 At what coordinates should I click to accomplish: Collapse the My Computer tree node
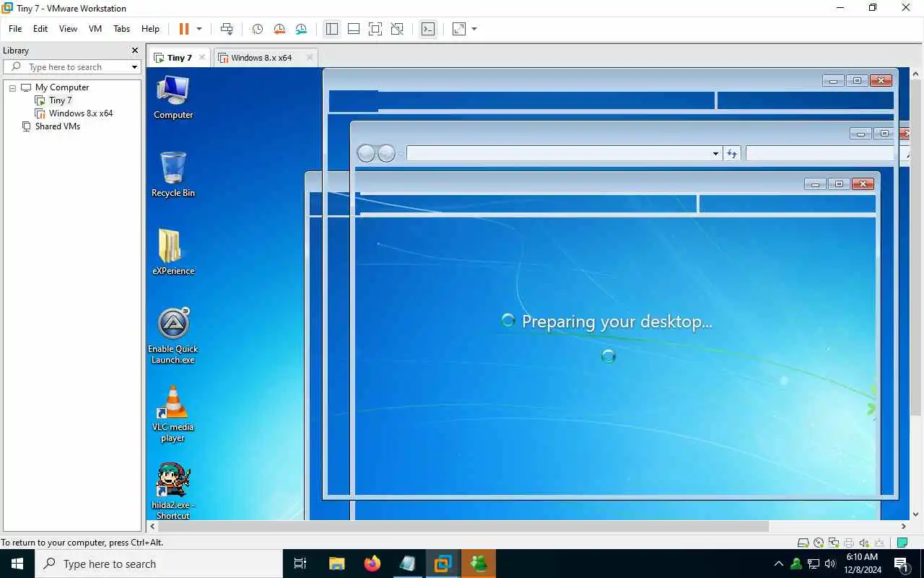pyautogui.click(x=12, y=87)
